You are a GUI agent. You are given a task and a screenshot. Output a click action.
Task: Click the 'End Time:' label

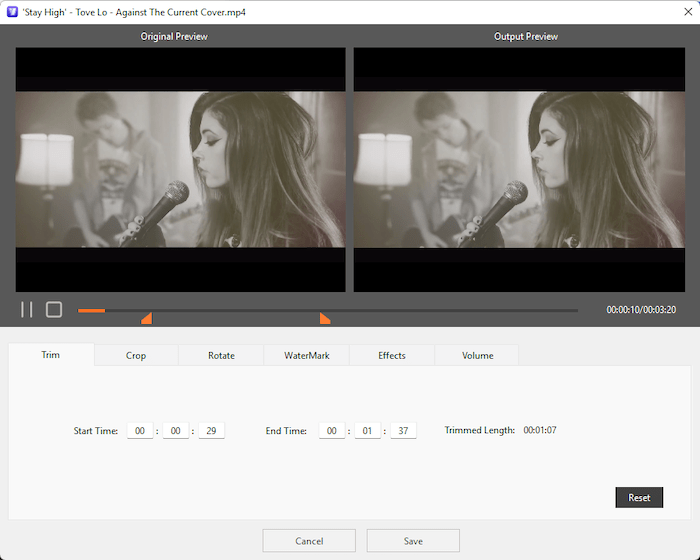pyautogui.click(x=286, y=431)
